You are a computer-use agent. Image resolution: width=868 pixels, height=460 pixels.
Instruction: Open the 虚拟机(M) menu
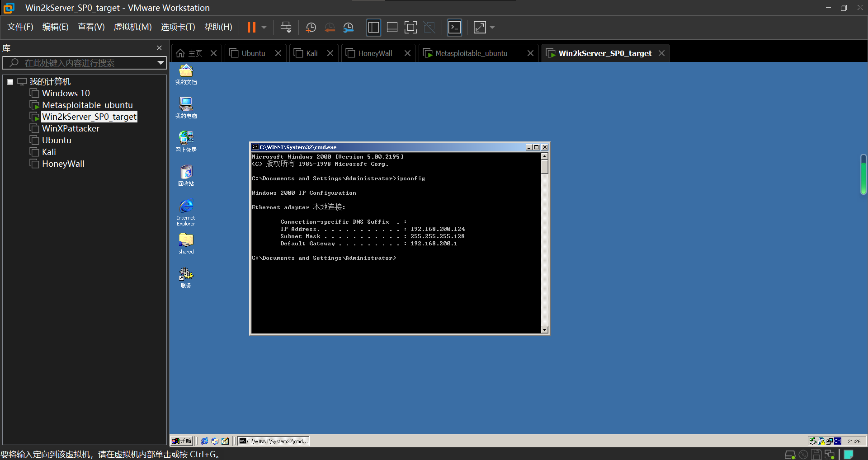pos(132,27)
